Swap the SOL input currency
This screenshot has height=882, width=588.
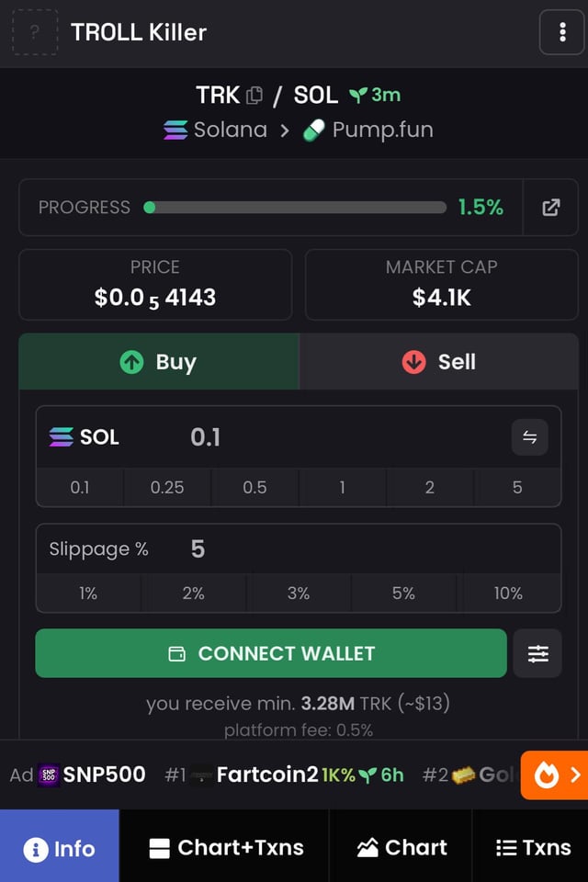coord(529,437)
